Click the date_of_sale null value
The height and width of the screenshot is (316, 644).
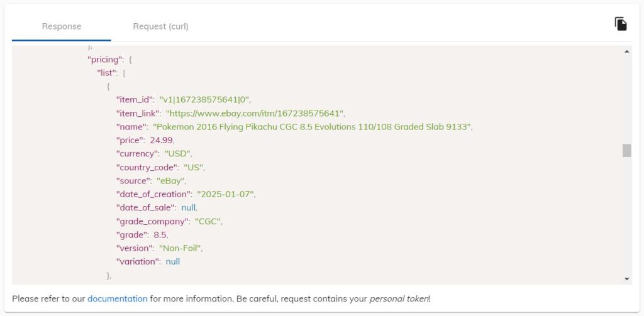coord(189,208)
